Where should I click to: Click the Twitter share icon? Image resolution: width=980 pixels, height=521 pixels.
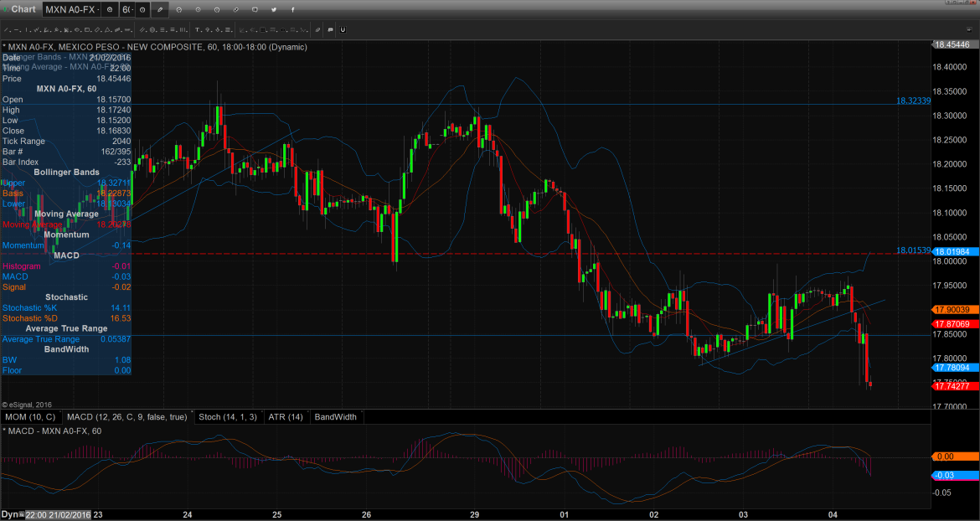point(274,9)
